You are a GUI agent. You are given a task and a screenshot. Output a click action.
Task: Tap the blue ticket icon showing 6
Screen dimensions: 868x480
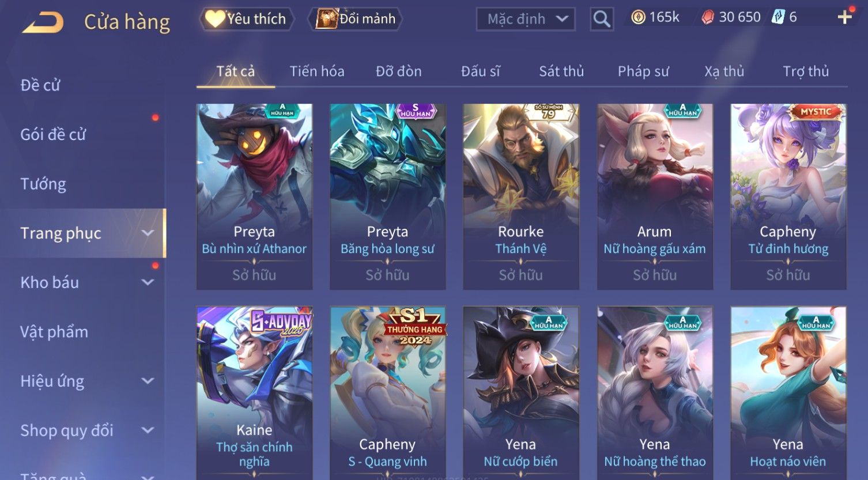(779, 17)
